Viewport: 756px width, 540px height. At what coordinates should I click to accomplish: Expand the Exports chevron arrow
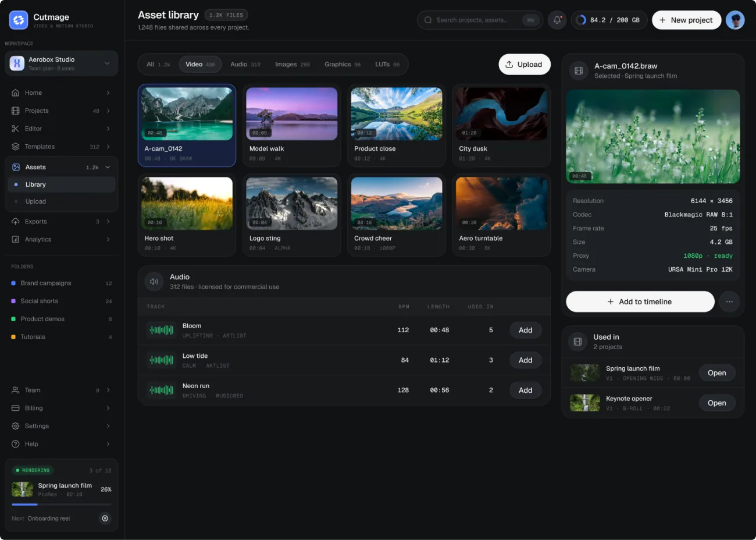pos(108,222)
